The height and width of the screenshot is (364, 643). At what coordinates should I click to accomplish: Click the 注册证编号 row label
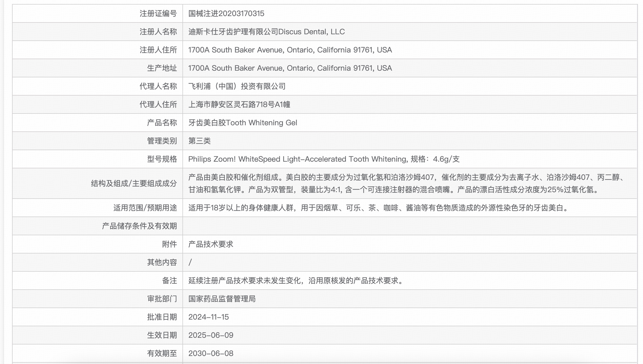[x=158, y=13]
